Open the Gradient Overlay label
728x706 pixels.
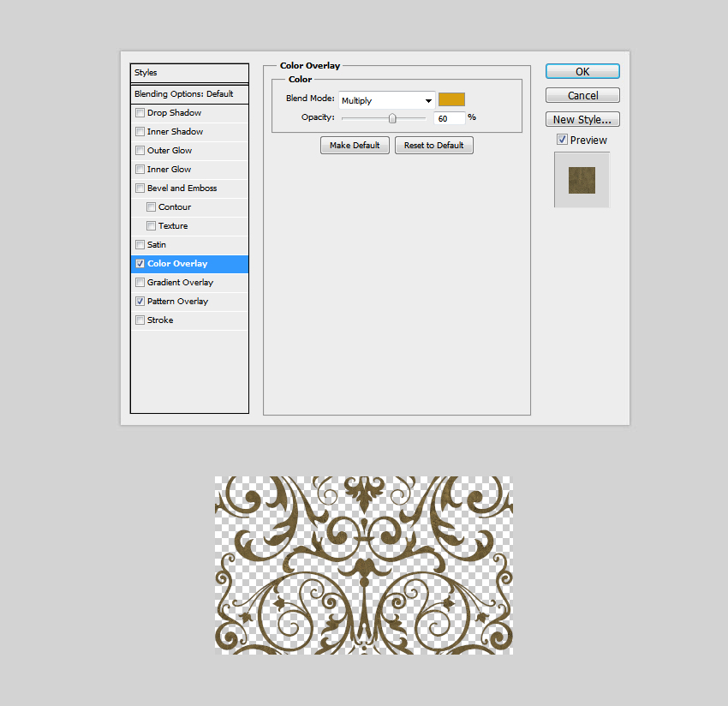coord(180,283)
